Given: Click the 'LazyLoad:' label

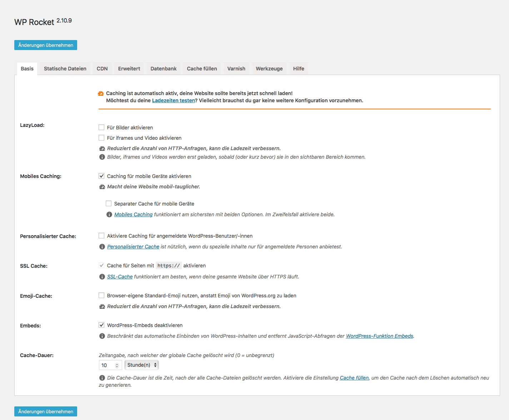Looking at the screenshot, I should 32,125.
